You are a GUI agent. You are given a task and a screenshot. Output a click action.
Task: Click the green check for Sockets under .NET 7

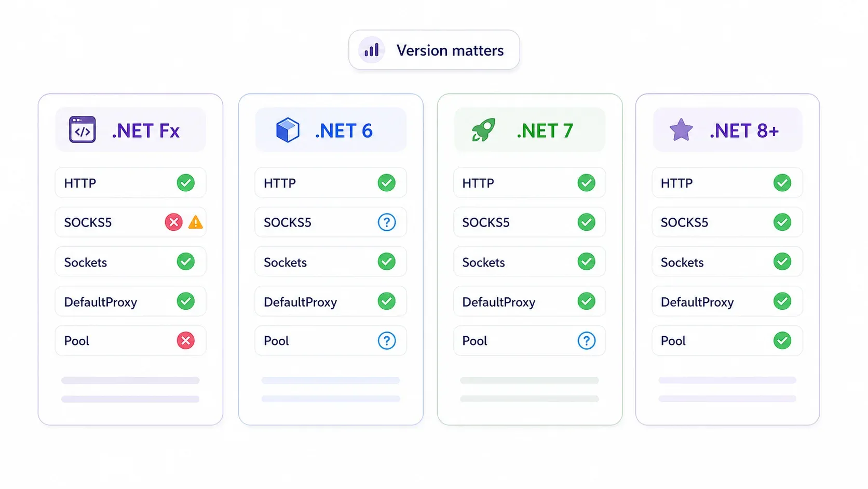(587, 261)
